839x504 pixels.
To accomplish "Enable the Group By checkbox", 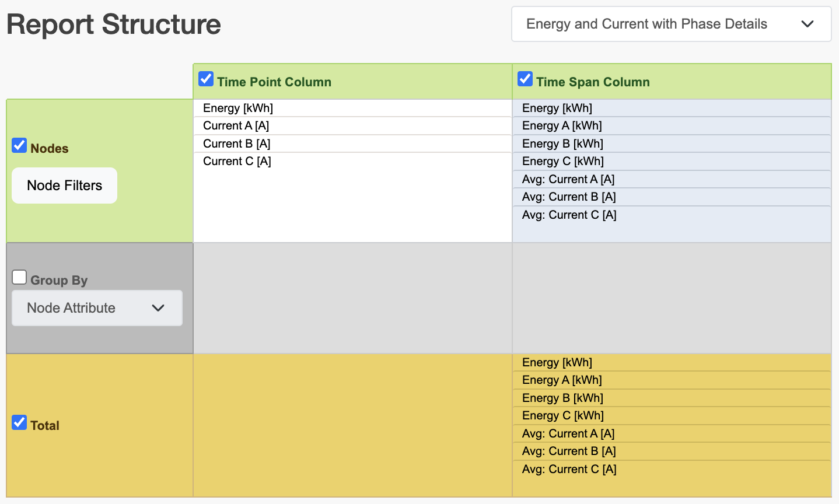I will click(x=19, y=278).
